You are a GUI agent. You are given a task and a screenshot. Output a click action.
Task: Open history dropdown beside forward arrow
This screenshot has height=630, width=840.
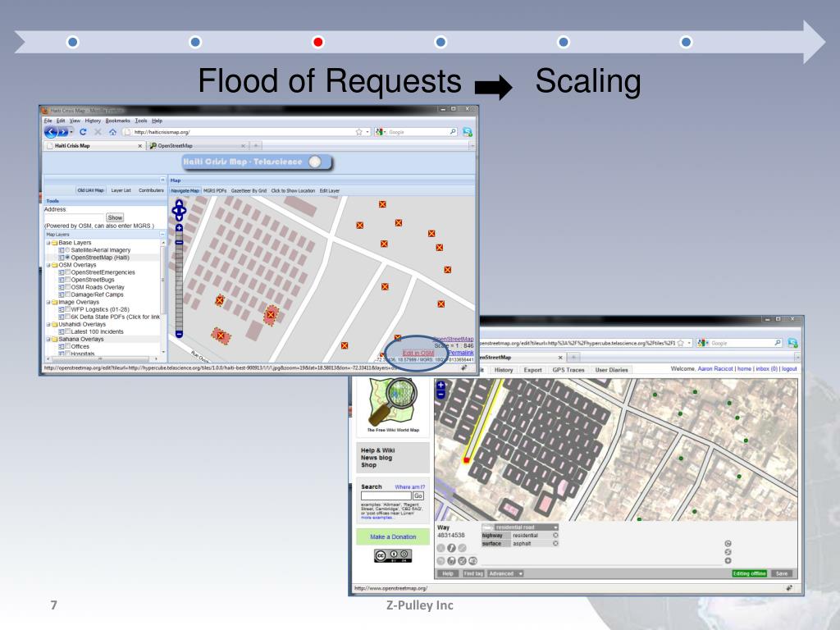(71, 132)
